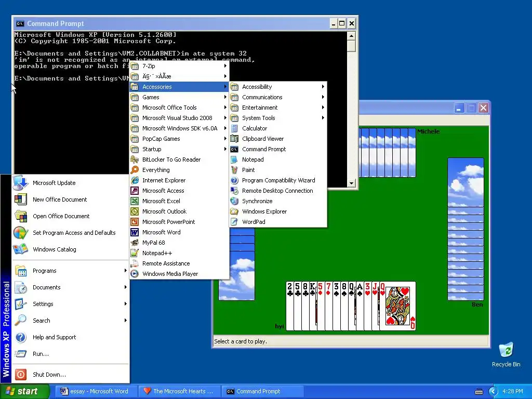The image size is (532, 399).
Task: Switch to essay - Microsoft Word taskbar button
Action: (96, 391)
